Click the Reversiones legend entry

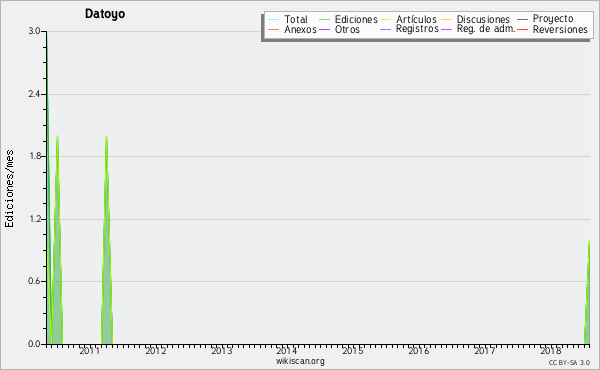pyautogui.click(x=553, y=29)
